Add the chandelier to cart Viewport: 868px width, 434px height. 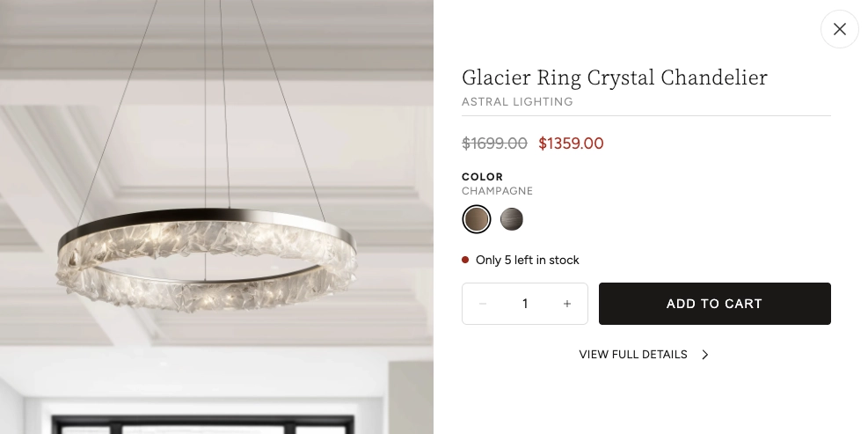point(714,304)
